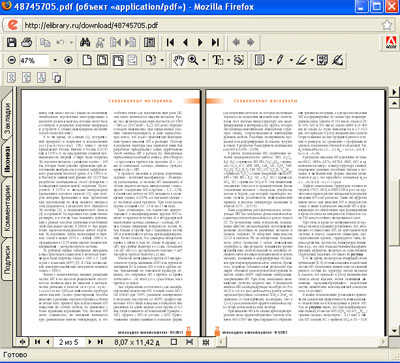
Task: Select the digital signature pen tool
Action: (x=337, y=60)
